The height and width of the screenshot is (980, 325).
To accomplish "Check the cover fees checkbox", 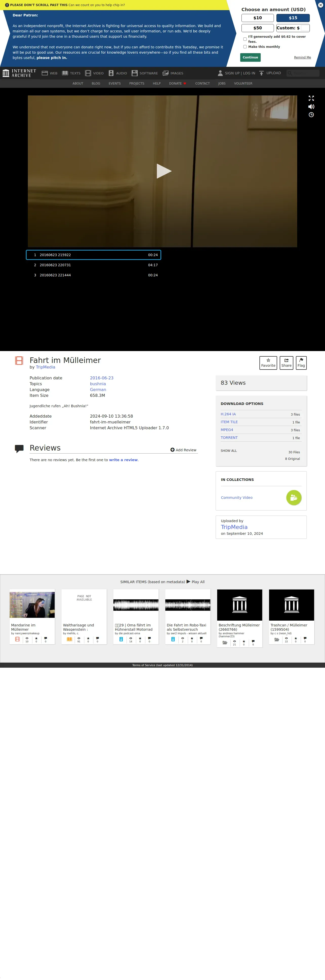I will (245, 39).
